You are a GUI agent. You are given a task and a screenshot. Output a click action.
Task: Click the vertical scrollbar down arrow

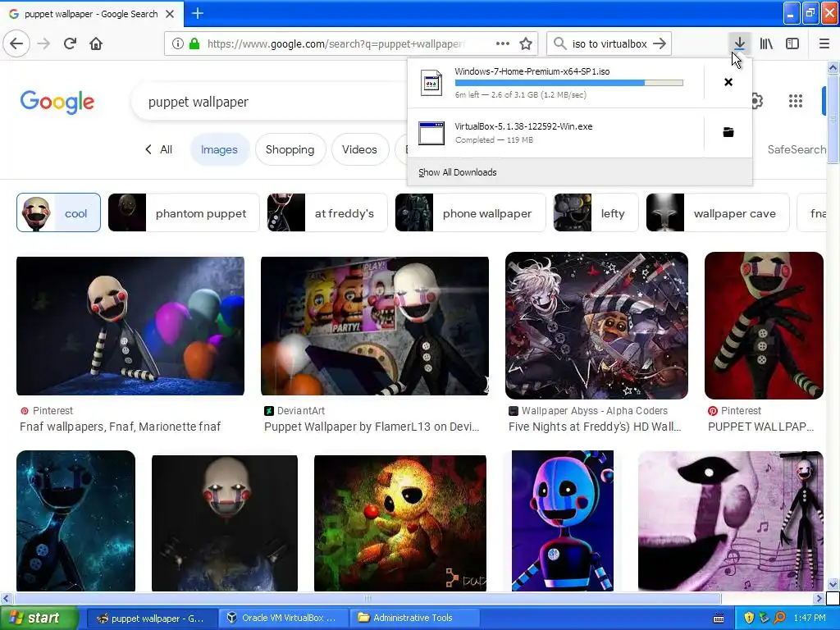(833, 584)
